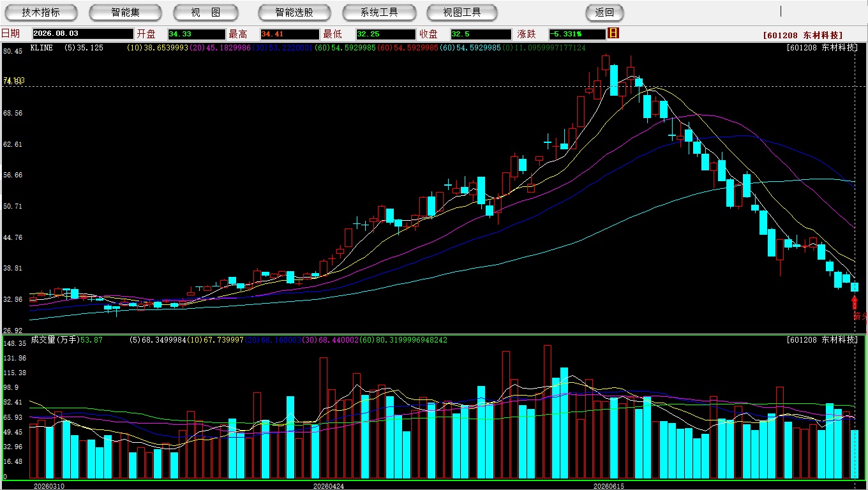Select the 最低 value field 32.25

pyautogui.click(x=385, y=34)
